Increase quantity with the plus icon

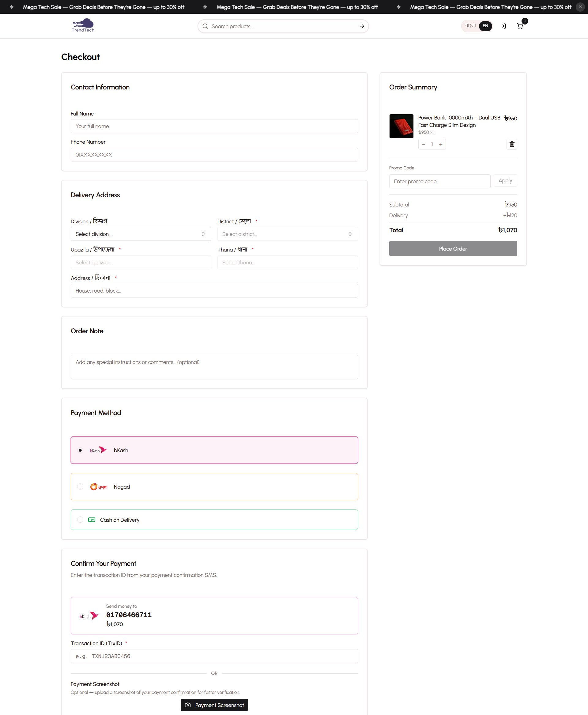(441, 144)
